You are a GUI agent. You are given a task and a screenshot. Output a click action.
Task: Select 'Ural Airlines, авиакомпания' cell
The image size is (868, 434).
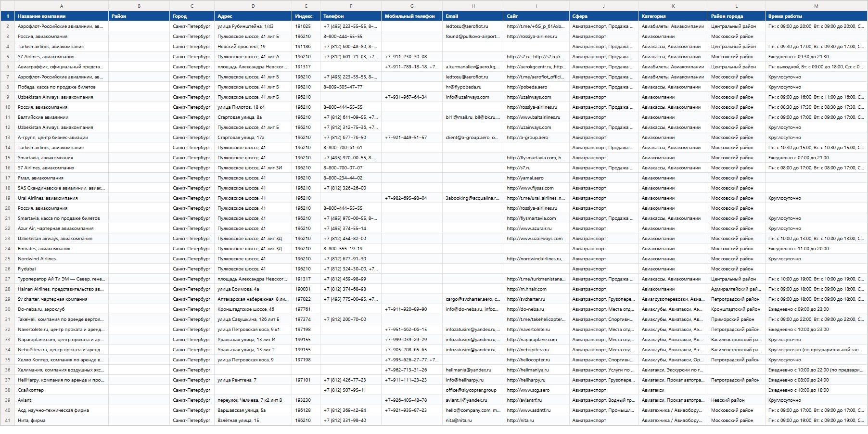coord(62,198)
